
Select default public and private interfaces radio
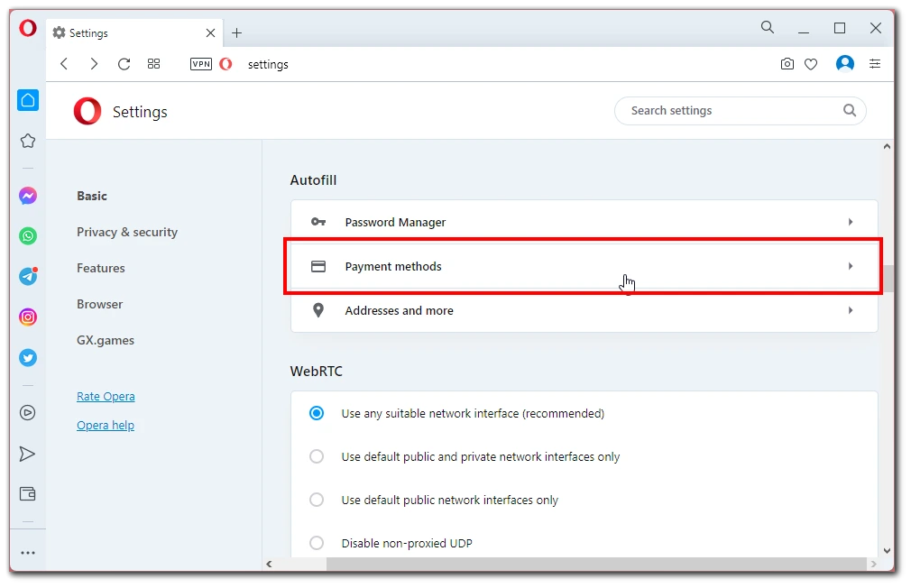(x=317, y=456)
